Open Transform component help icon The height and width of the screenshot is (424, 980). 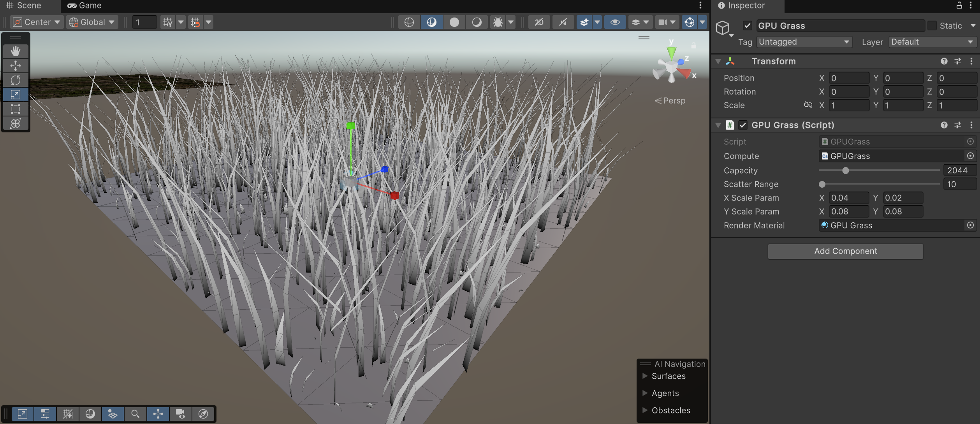pyautogui.click(x=944, y=61)
